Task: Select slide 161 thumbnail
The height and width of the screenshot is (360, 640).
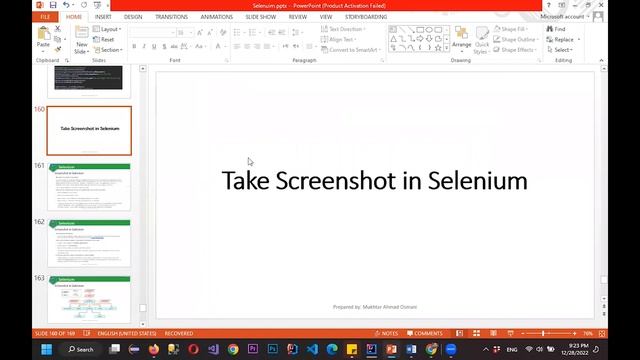Action: click(x=89, y=187)
